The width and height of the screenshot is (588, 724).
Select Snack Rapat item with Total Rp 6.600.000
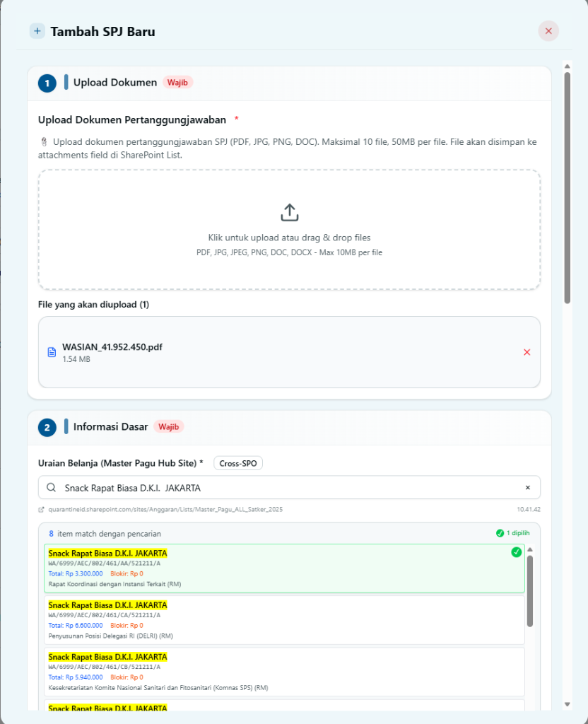(x=284, y=620)
